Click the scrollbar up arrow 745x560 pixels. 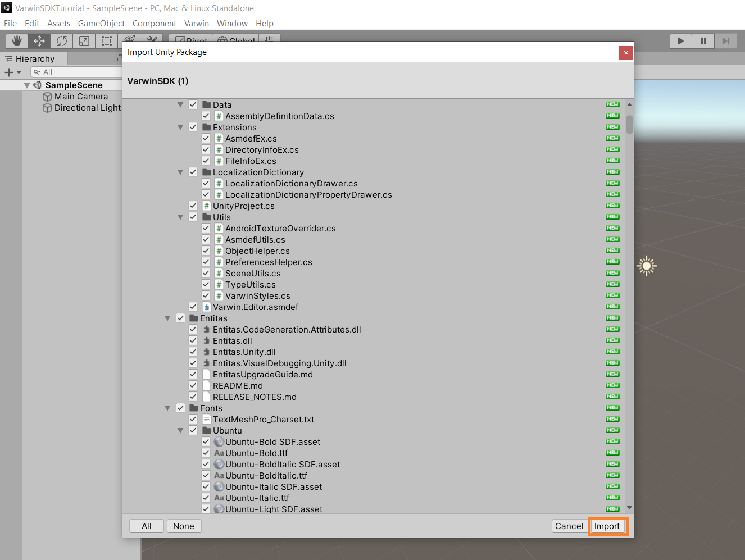(629, 104)
